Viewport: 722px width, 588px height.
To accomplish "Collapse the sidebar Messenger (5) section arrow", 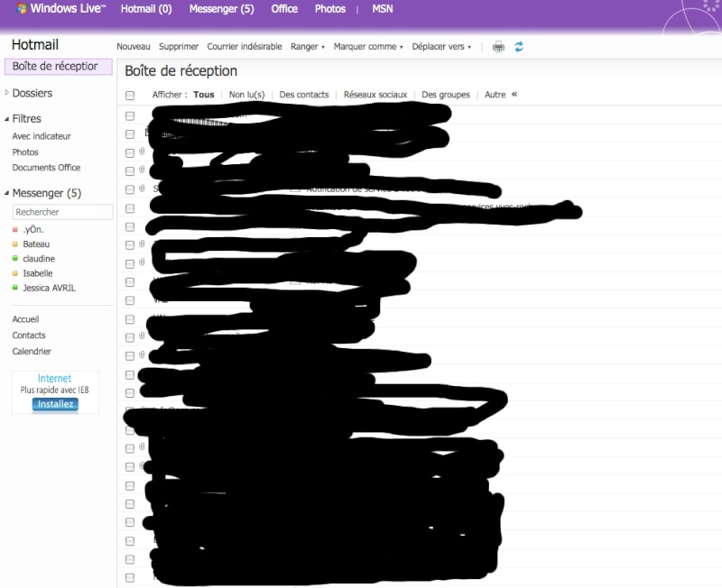I will (x=6, y=193).
